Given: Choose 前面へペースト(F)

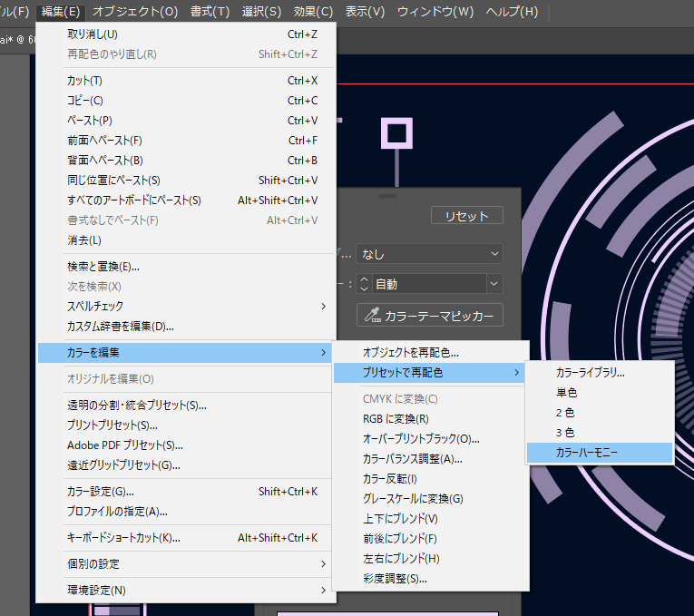Looking at the screenshot, I should click(186, 141).
